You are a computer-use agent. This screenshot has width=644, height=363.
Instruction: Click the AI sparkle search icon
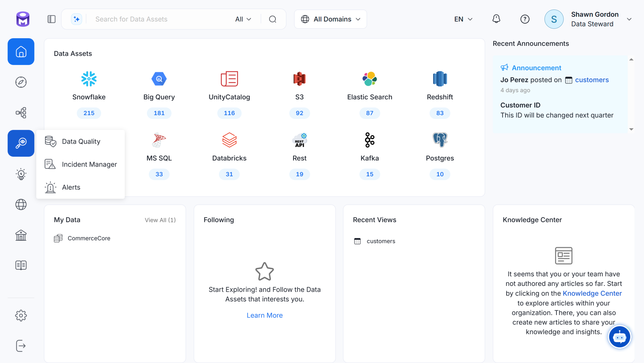(76, 19)
